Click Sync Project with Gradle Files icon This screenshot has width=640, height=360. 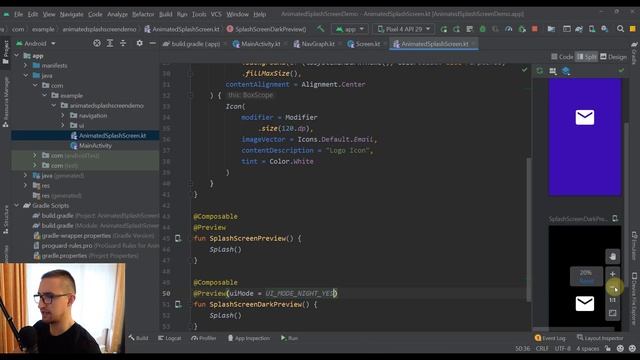(x=579, y=29)
